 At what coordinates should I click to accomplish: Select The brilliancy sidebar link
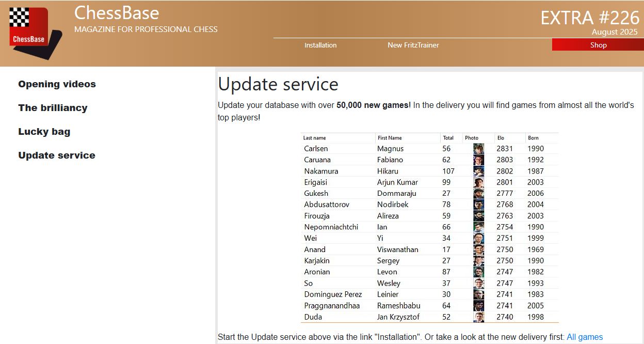[x=53, y=108]
